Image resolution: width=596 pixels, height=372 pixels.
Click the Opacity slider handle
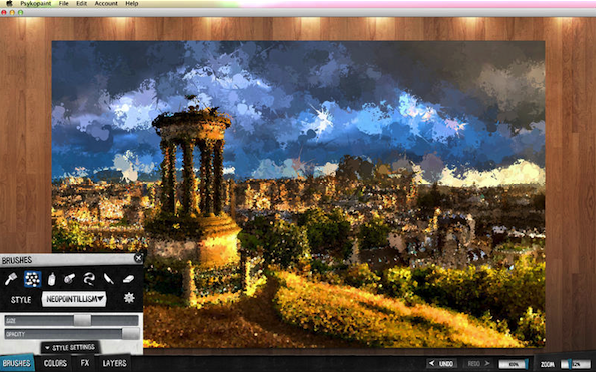[x=130, y=334]
